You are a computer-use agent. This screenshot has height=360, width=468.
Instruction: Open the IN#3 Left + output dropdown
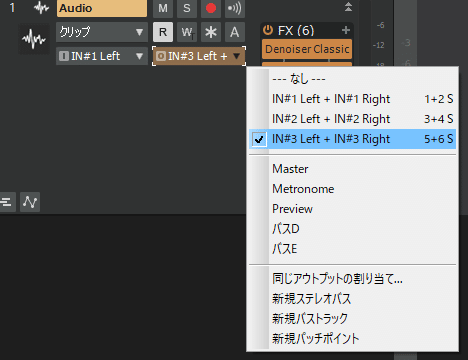tap(199, 56)
